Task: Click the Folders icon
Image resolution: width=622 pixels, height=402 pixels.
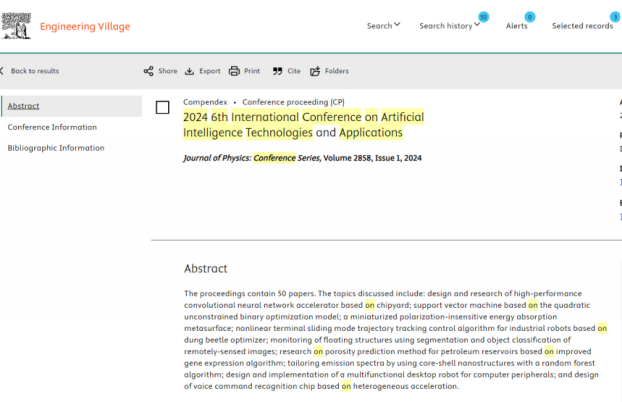Action: click(315, 71)
